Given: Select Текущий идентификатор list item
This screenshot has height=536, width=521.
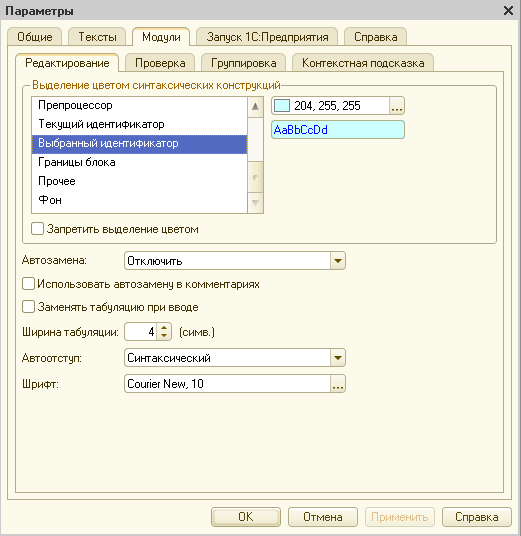Looking at the screenshot, I should (139, 124).
